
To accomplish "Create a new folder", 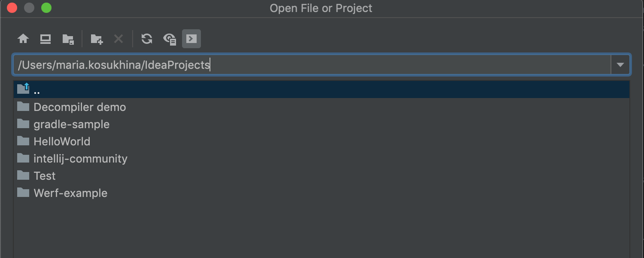I will coord(97,39).
